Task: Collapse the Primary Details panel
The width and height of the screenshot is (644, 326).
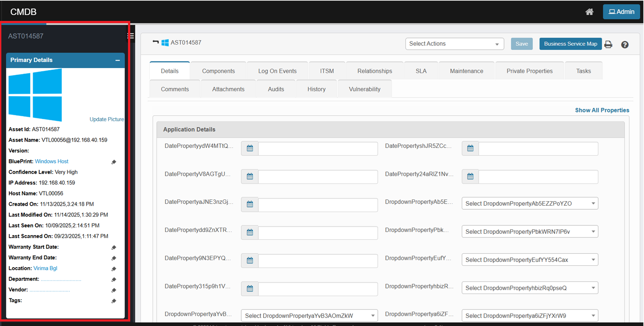Action: point(117,60)
